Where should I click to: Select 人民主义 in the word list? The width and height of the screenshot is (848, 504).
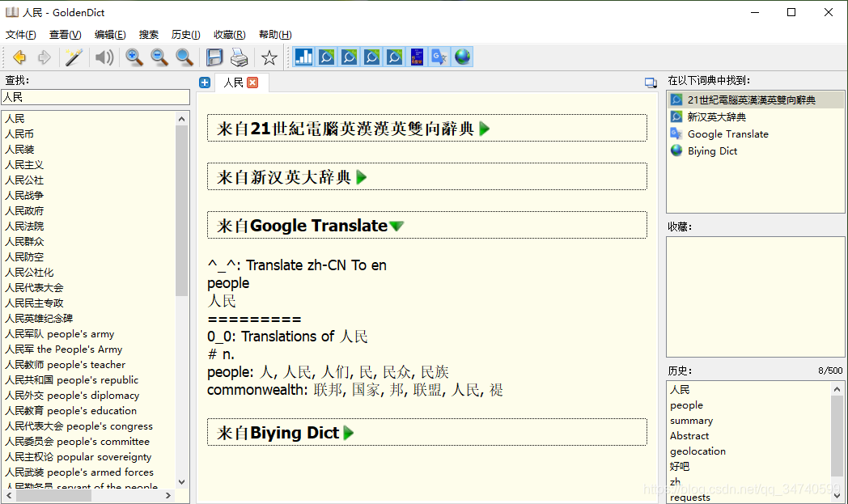pos(24,165)
